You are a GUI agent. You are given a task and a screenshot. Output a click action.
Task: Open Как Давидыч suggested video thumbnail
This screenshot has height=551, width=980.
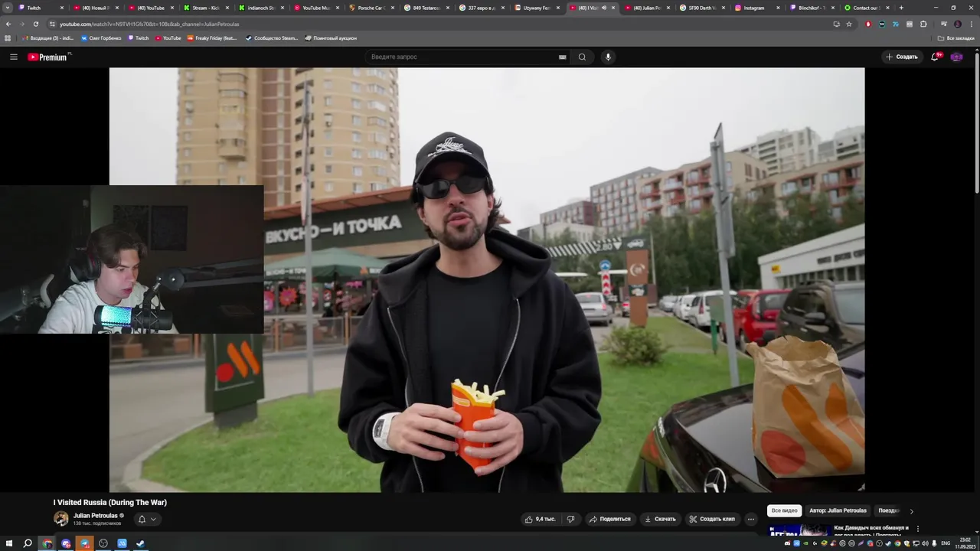point(799,531)
